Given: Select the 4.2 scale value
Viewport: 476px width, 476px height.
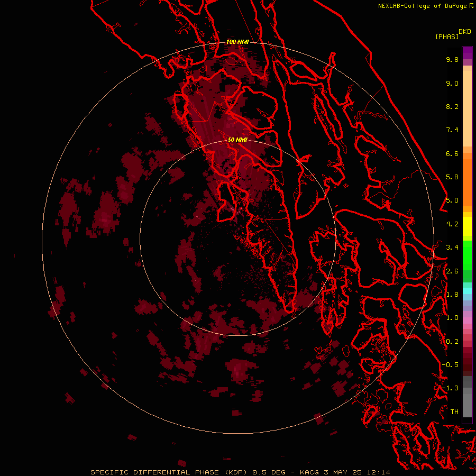Looking at the screenshot, I should (x=452, y=224).
